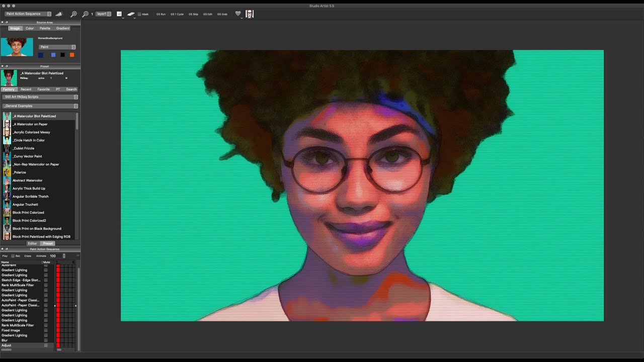644x362 pixels.
Task: Click the spotlight action icon in top toolbar
Action: tap(59, 14)
